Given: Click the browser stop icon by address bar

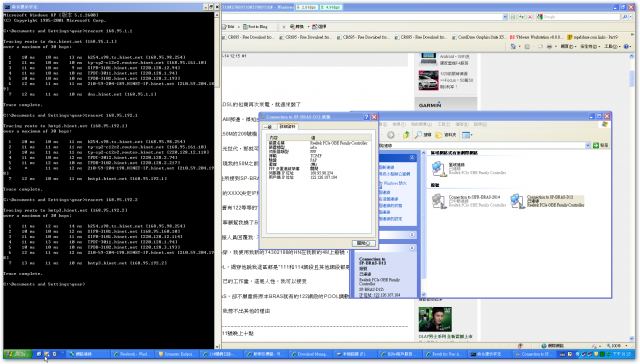Looking at the screenshot, I should (x=530, y=17).
